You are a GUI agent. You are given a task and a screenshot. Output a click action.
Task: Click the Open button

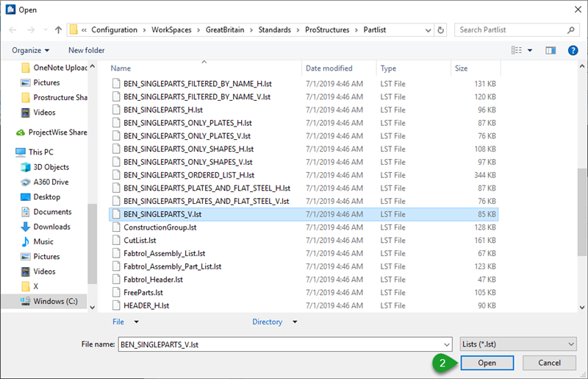click(487, 363)
